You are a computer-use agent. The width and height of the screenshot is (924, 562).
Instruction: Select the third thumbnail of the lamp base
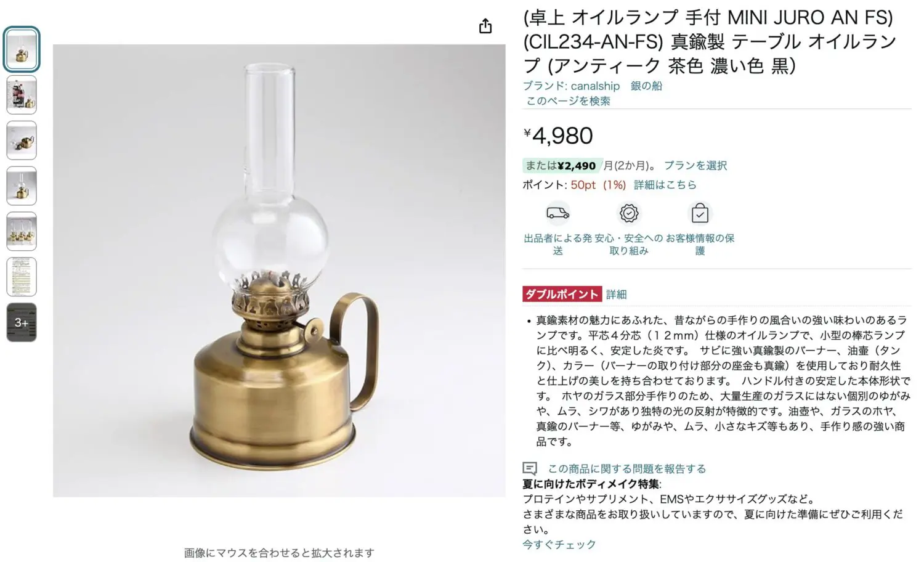click(22, 140)
